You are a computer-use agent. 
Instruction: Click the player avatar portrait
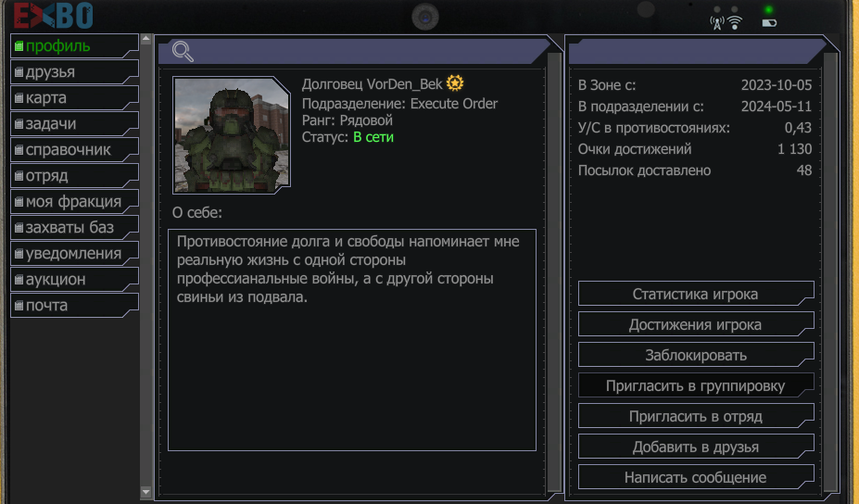point(231,135)
